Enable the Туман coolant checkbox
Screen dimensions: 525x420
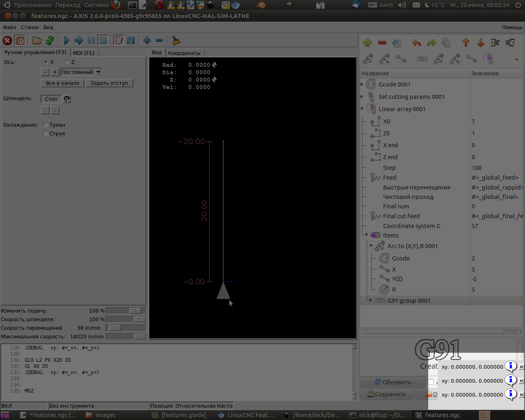[x=46, y=125]
